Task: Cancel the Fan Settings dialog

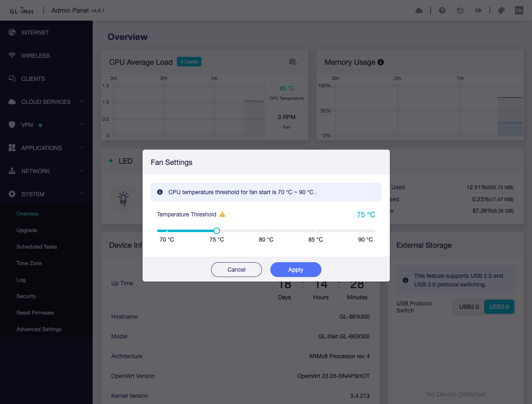Action: click(x=236, y=270)
